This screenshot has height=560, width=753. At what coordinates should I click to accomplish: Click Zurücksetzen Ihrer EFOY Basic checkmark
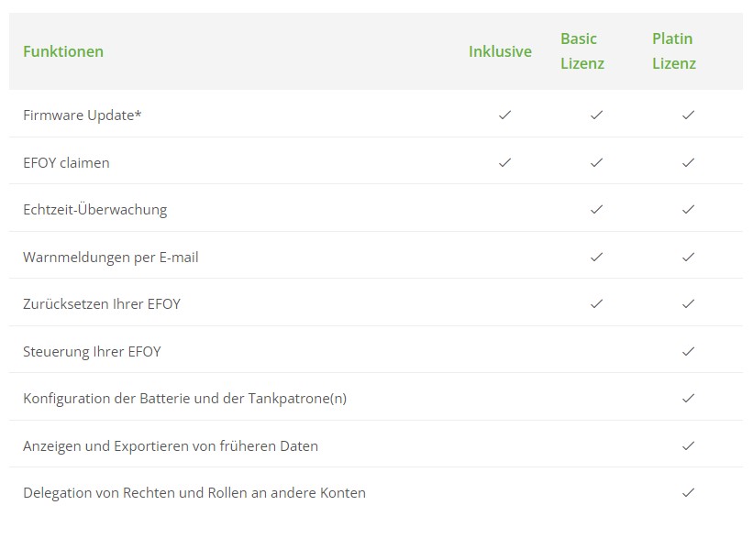coord(596,303)
